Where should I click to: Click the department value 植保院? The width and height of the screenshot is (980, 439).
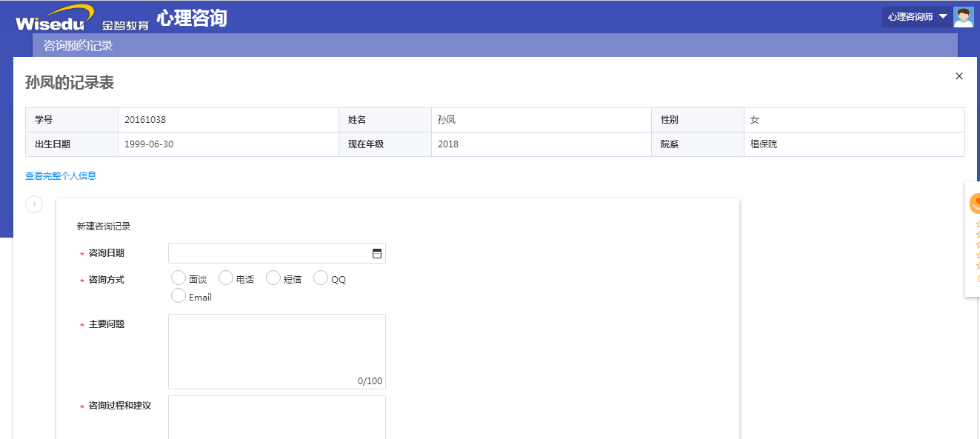click(x=764, y=144)
